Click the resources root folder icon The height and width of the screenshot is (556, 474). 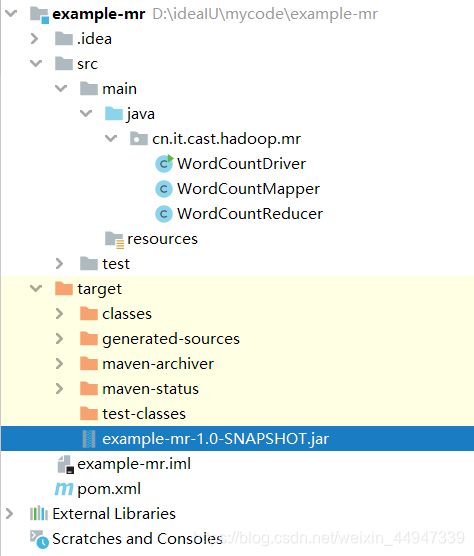tap(115, 239)
